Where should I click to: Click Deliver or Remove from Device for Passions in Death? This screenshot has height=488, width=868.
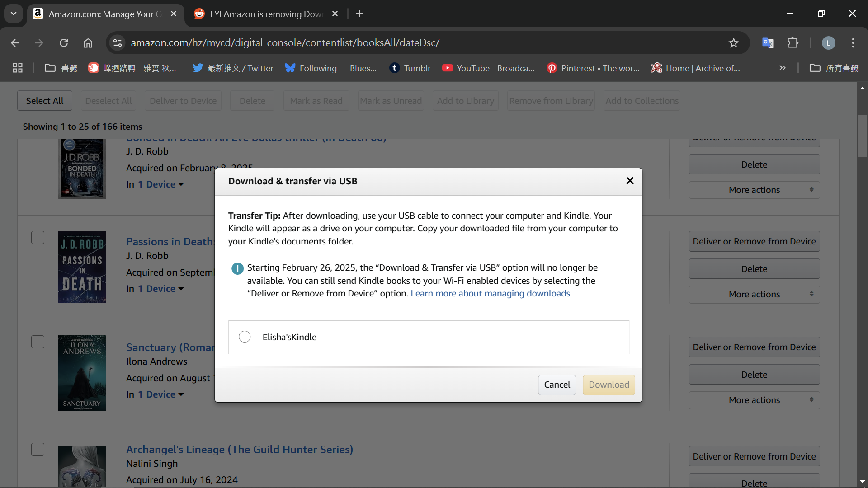click(754, 241)
